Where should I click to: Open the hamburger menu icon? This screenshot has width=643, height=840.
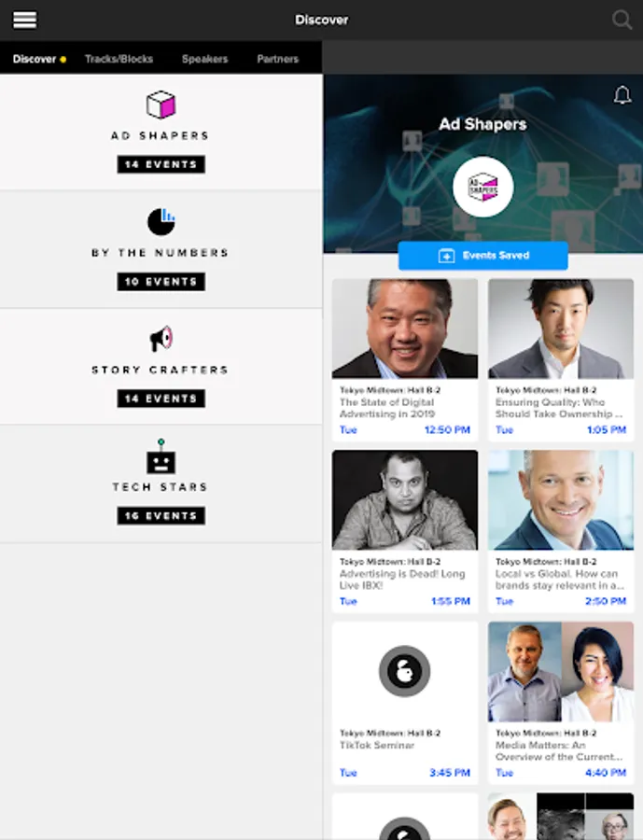(24, 20)
